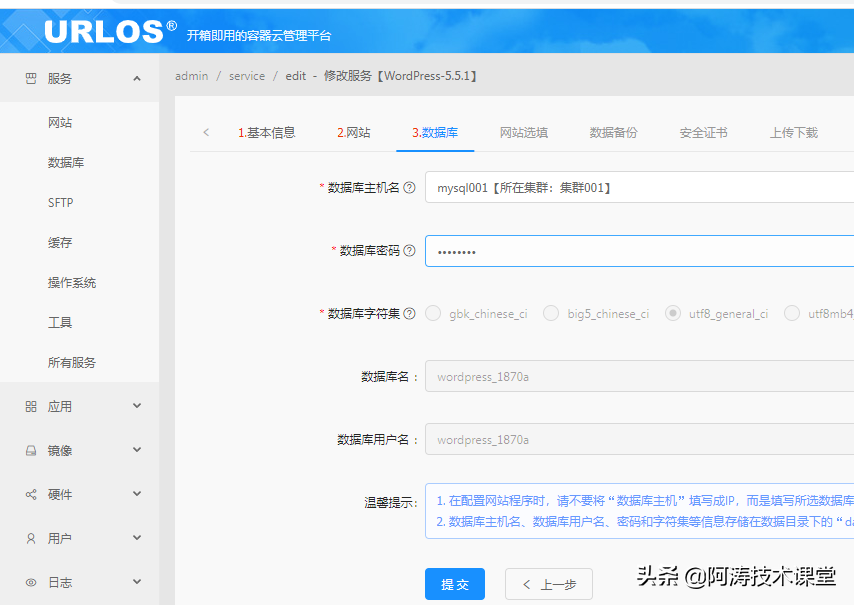This screenshot has height=605, width=854.
Task: Focus the 数据库密码 password field
Action: [x=639, y=251]
